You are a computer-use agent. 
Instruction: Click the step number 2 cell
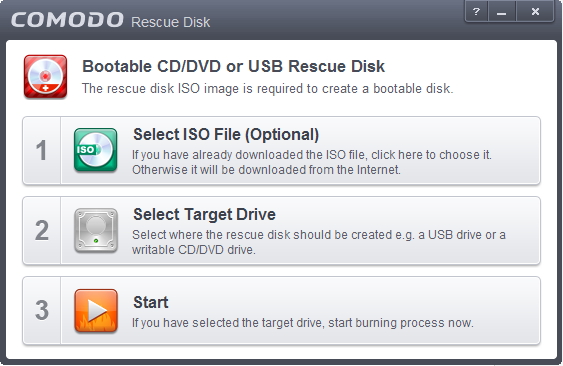coord(42,231)
